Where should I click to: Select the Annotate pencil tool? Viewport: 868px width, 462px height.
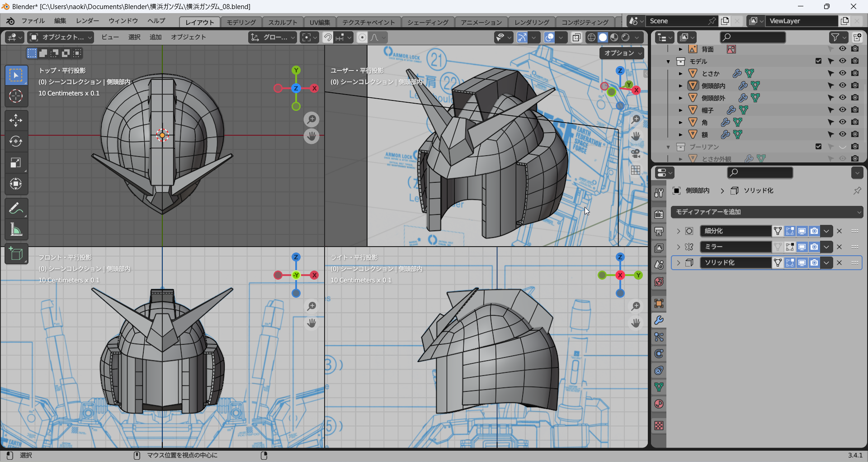pyautogui.click(x=16, y=209)
